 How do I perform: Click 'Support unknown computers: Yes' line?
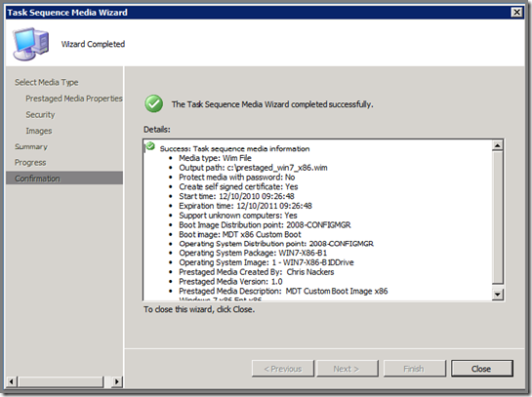[238, 216]
